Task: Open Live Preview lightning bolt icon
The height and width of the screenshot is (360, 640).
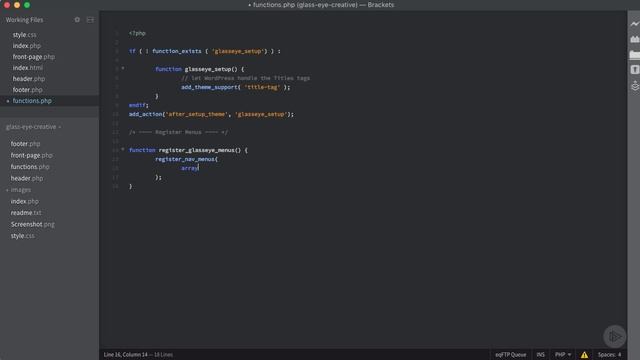Action: [634, 24]
